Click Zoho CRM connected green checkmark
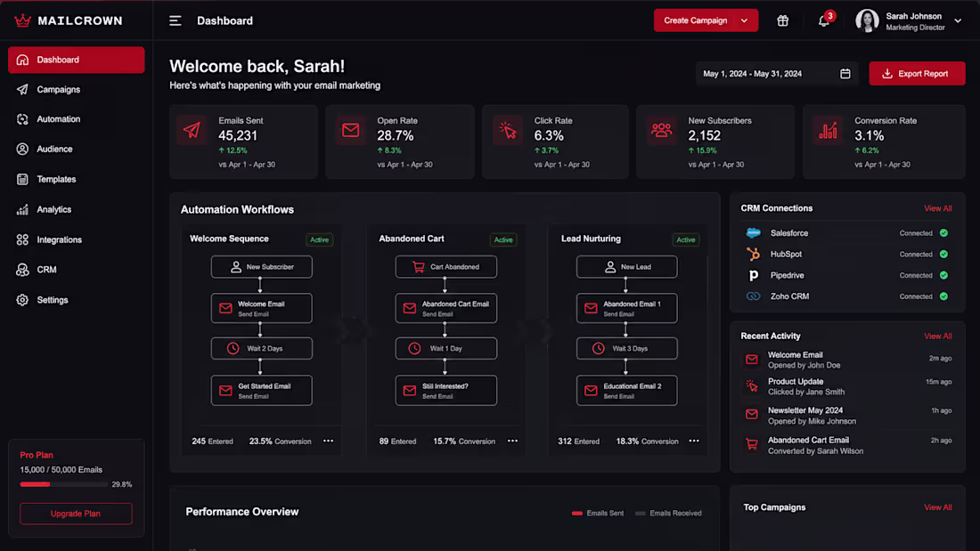The height and width of the screenshot is (551, 980). 943,296
